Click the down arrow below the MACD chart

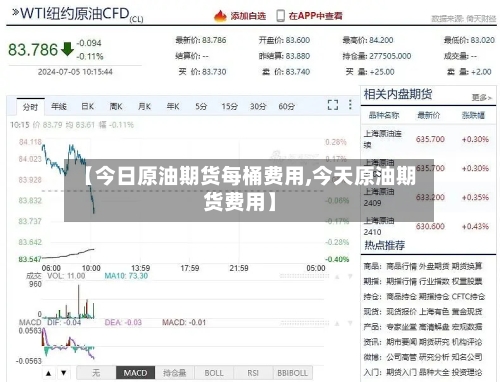[64, 373]
